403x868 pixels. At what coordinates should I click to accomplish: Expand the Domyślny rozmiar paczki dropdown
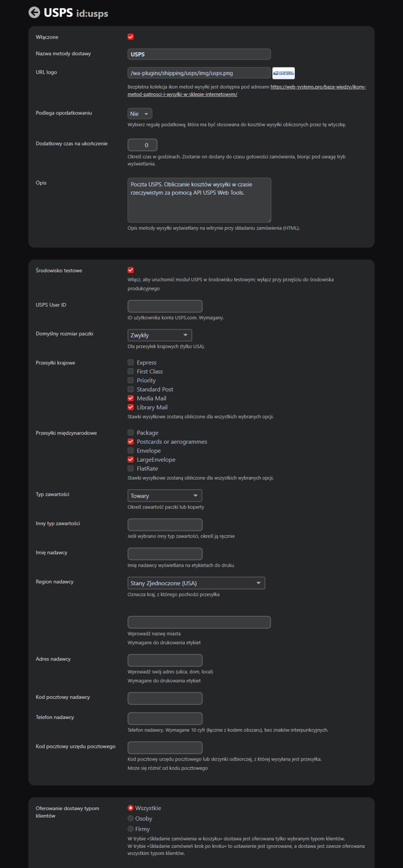click(159, 335)
